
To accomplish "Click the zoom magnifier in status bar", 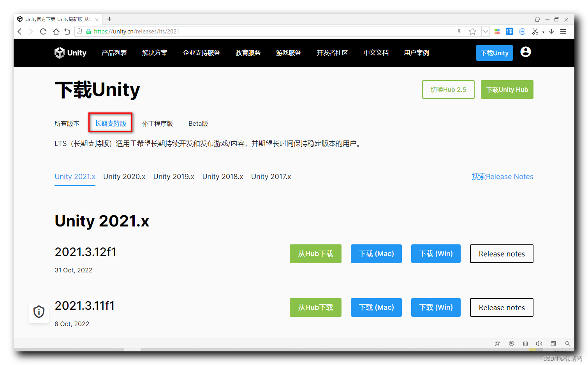I will [567, 344].
